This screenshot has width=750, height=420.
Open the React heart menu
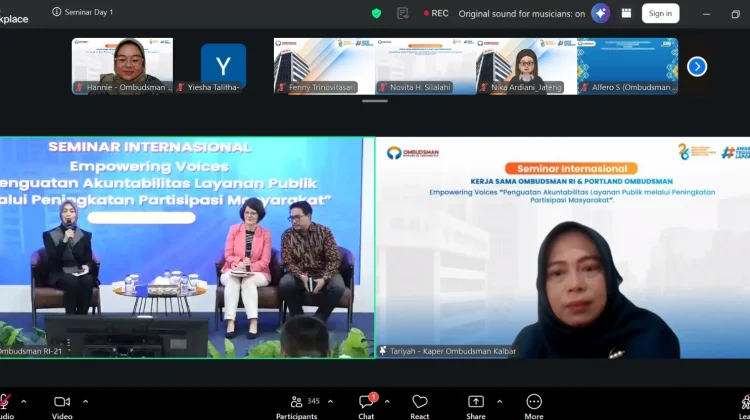click(419, 406)
